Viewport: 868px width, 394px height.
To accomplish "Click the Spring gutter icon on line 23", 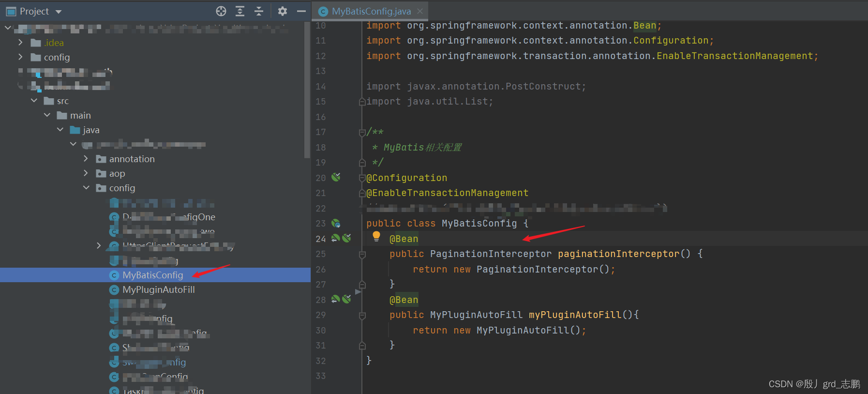I will (336, 223).
